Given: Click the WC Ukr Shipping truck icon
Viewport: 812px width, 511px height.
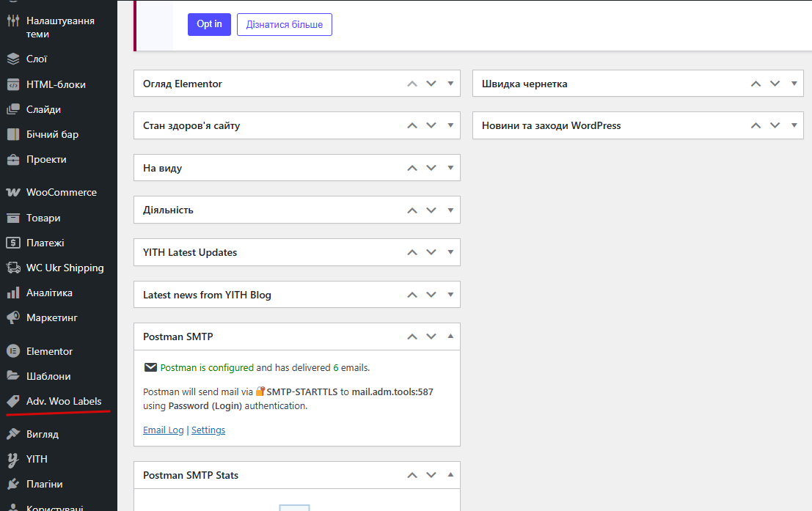Looking at the screenshot, I should click(x=12, y=268).
